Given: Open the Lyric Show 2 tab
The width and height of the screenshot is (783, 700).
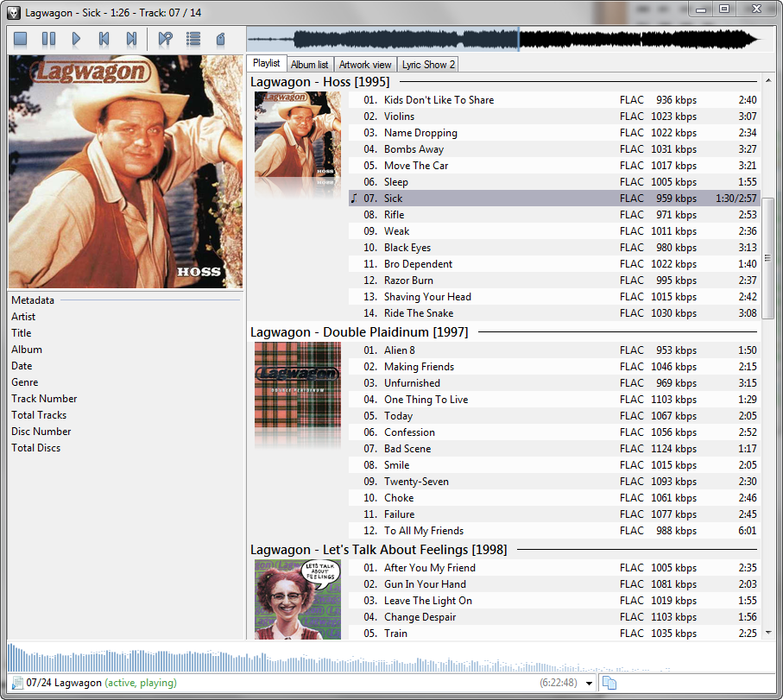Looking at the screenshot, I should [428, 65].
